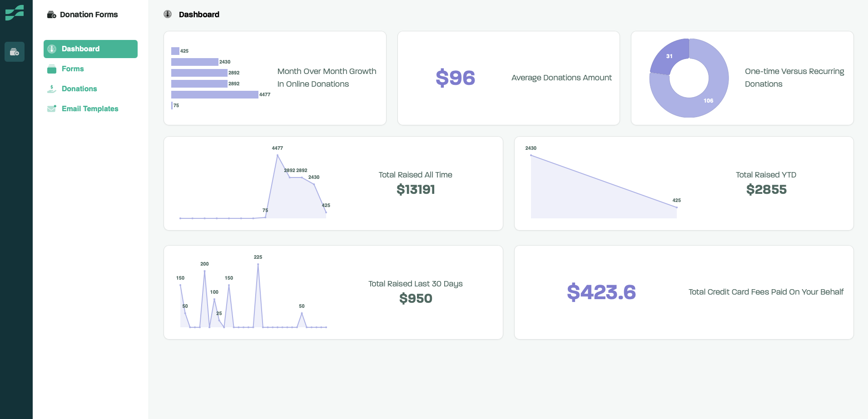This screenshot has width=868, height=419.
Task: Click the $423.6 credit card fees figure
Action: coord(600,292)
